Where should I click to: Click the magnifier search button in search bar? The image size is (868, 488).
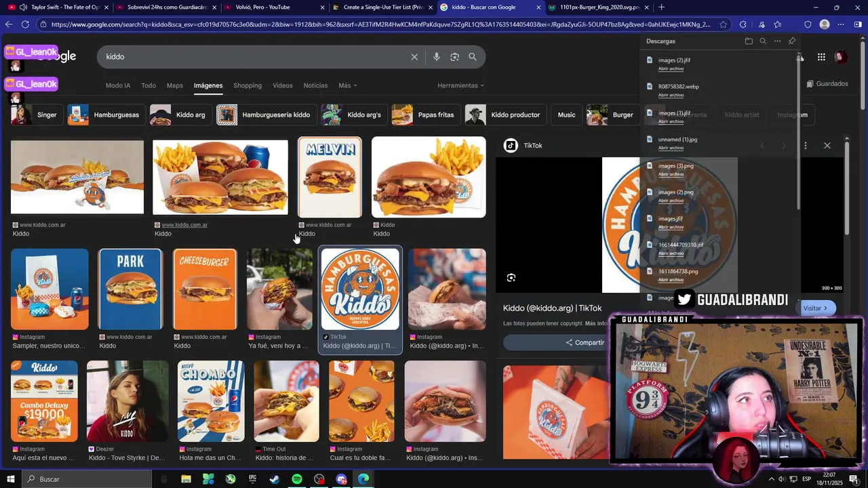(473, 57)
